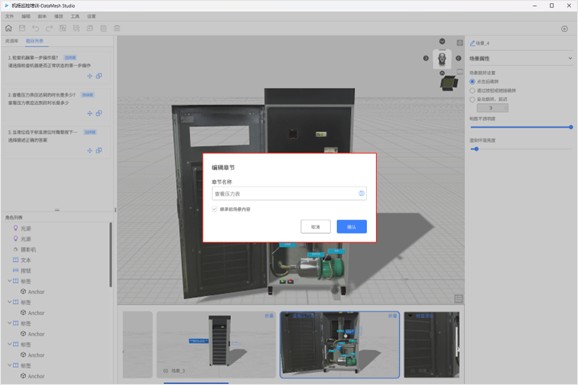Collapse the last label node in the role list
The width and height of the screenshot is (578, 385).
[x=10, y=365]
